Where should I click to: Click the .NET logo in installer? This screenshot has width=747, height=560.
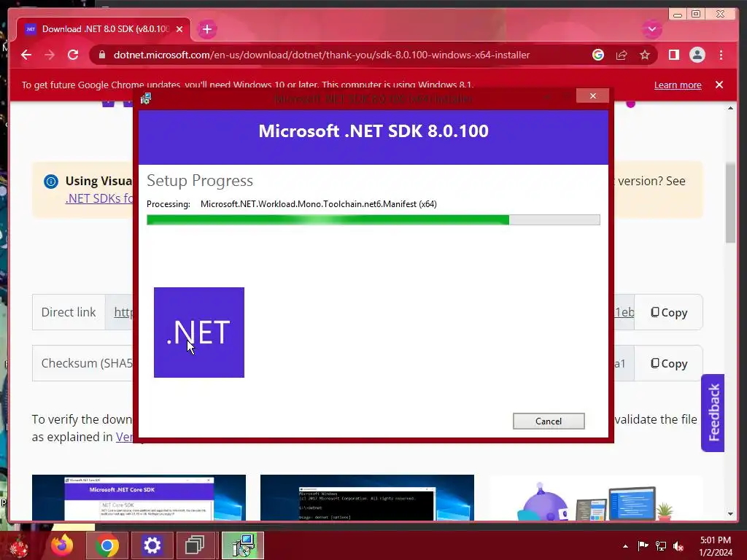coord(199,332)
